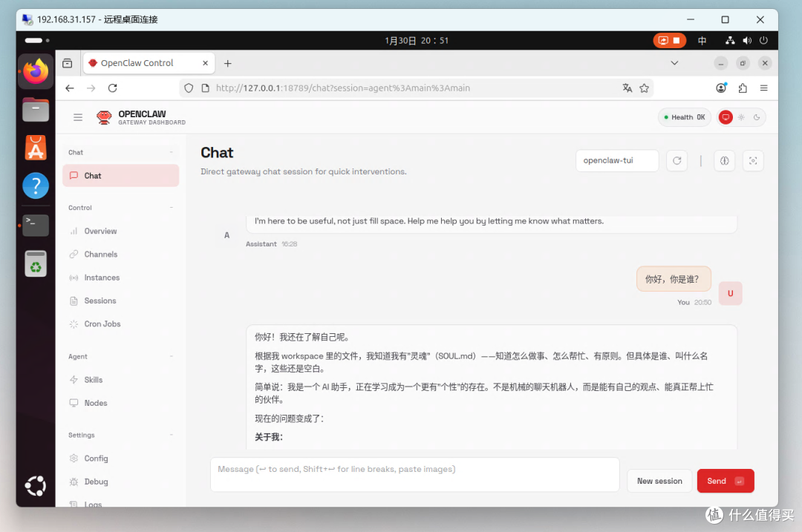Open the openclaw-tui session selector
Viewport: 802px width, 532px height.
[617, 160]
